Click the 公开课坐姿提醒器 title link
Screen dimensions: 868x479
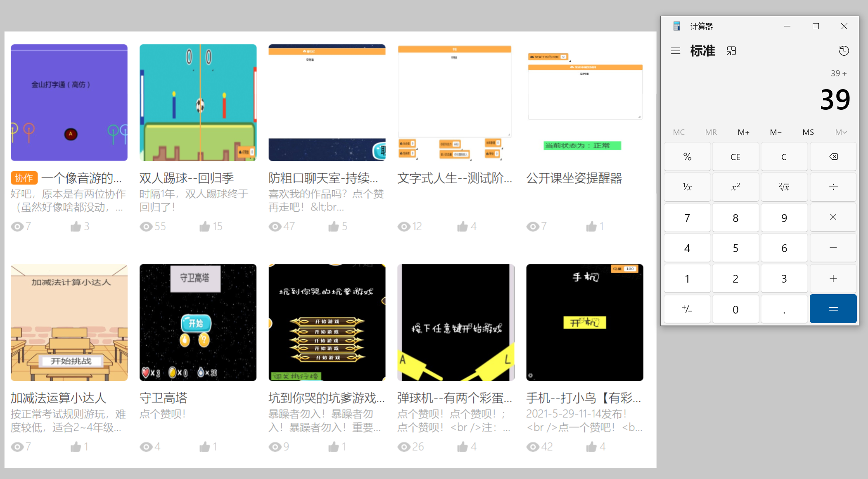(574, 178)
